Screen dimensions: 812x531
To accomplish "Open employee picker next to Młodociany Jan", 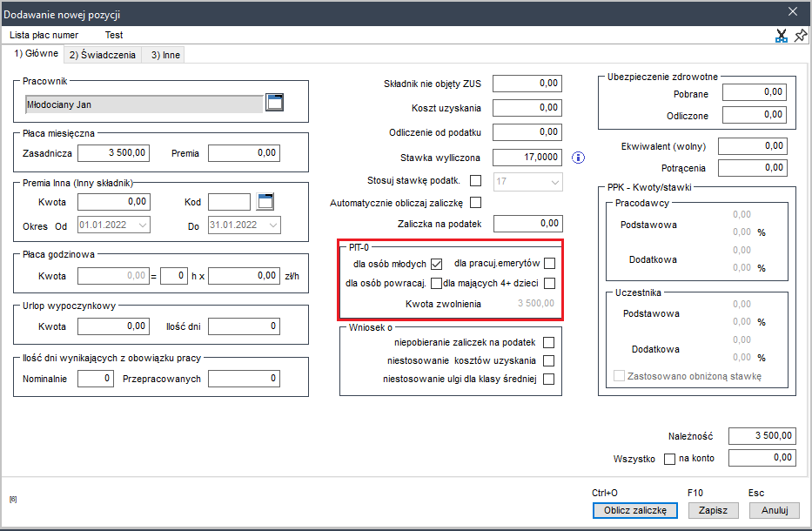I will tap(274, 103).
